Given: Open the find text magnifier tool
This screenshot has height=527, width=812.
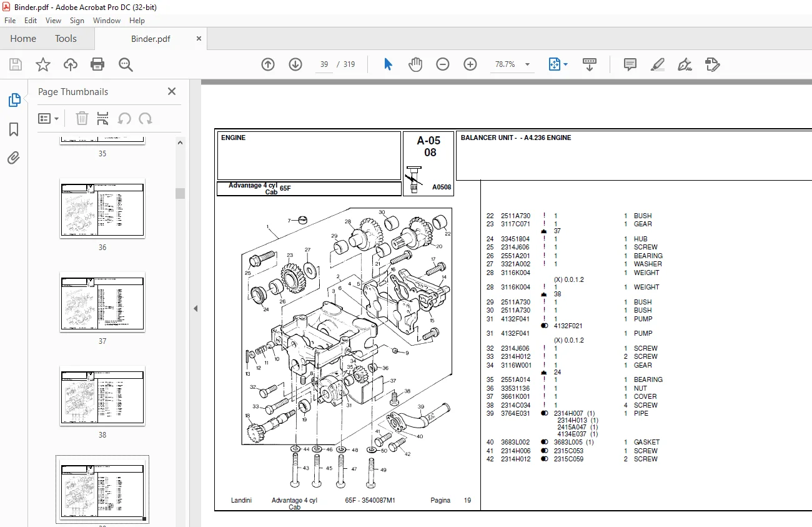Looking at the screenshot, I should (x=126, y=64).
